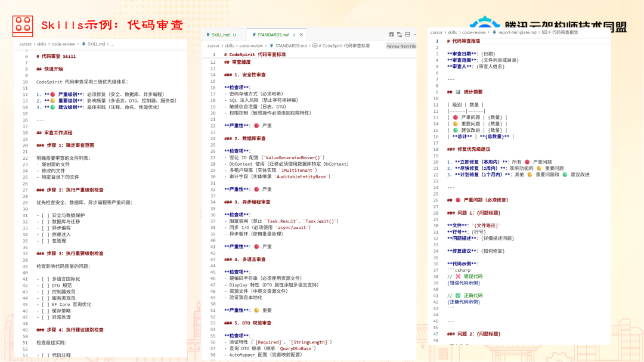This screenshot has width=644, height=362.
Task: Open the more actions ellipsis in editor toolbar
Action: (415, 35)
